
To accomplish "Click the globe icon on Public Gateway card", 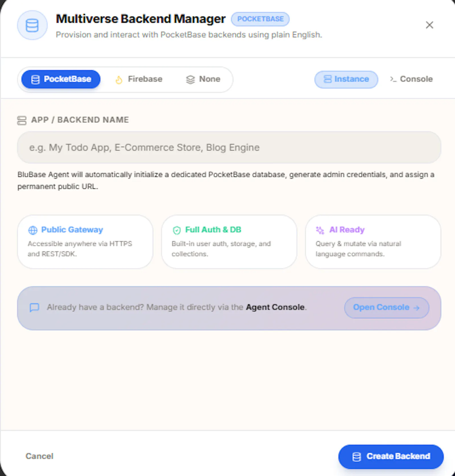I will 33,230.
